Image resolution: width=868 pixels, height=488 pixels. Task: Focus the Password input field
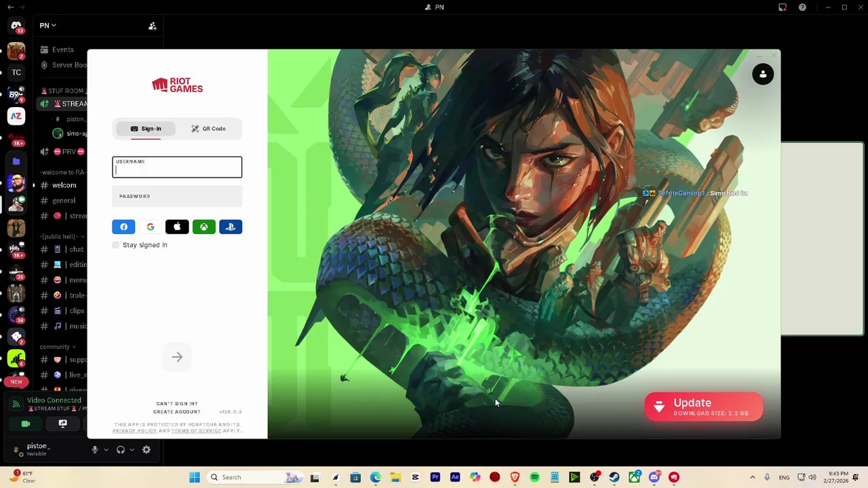pyautogui.click(x=177, y=197)
